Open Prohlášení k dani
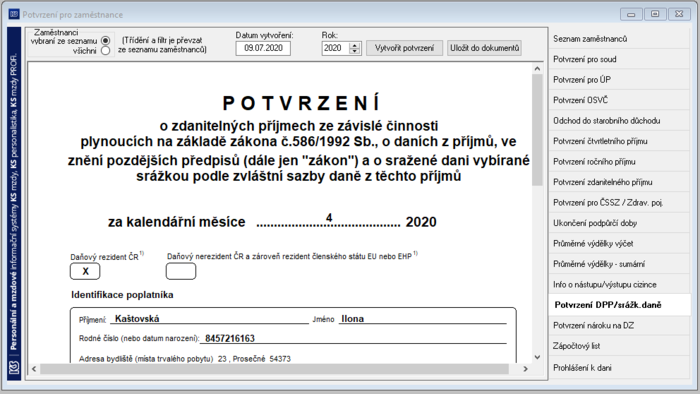The height and width of the screenshot is (394, 700). point(619,368)
